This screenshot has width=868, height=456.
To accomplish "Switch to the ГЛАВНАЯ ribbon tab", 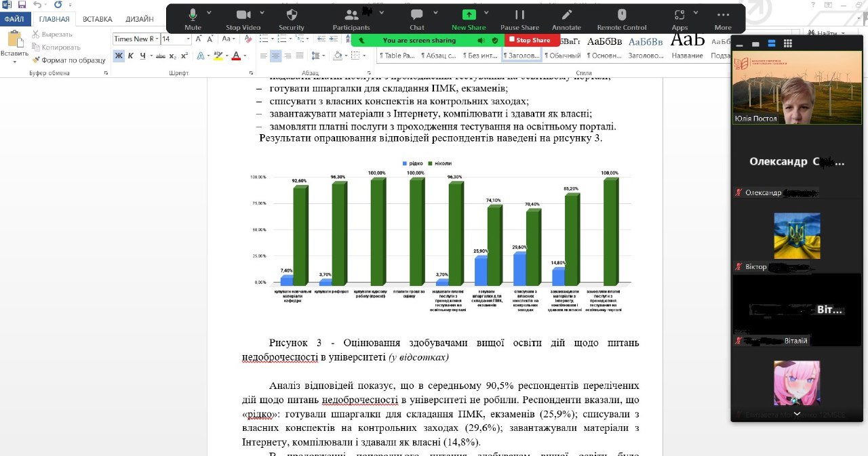I will coord(54,19).
